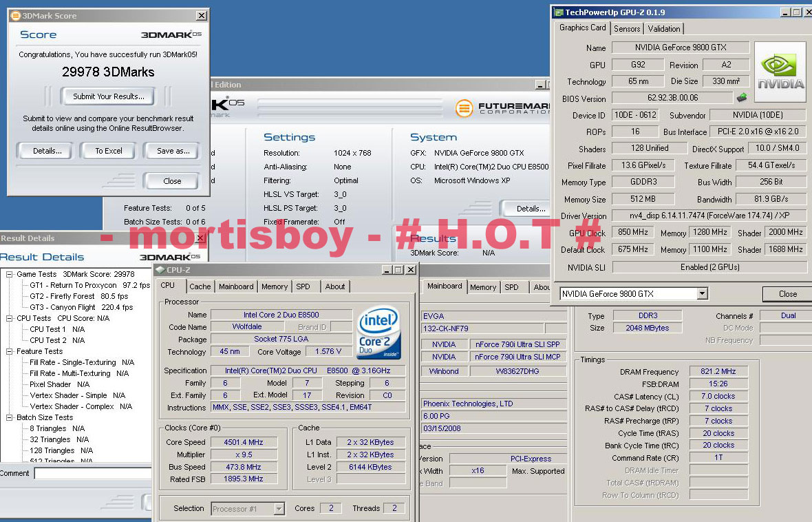Click the Intel Core 2 Duo logo in CPU-Z

click(379, 333)
